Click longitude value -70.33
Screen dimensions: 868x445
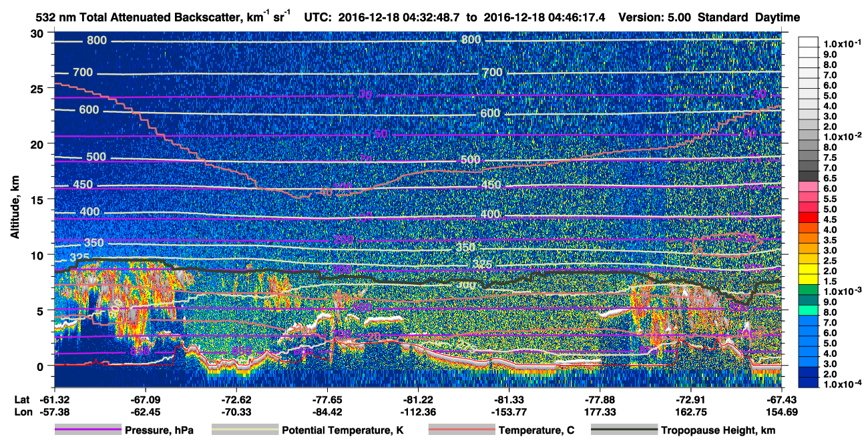pos(236,412)
